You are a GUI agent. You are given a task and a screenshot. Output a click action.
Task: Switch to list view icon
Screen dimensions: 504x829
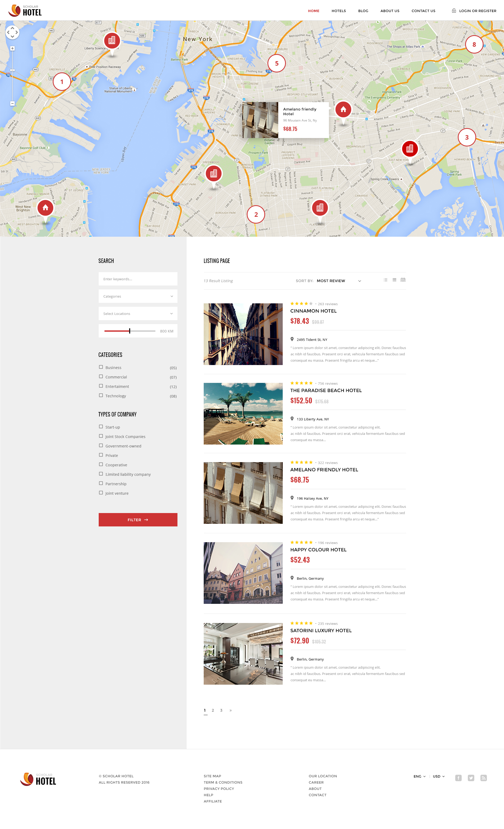tap(385, 280)
